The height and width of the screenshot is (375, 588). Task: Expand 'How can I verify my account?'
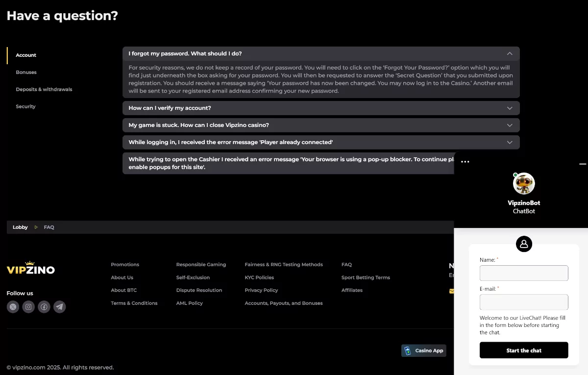(321, 108)
